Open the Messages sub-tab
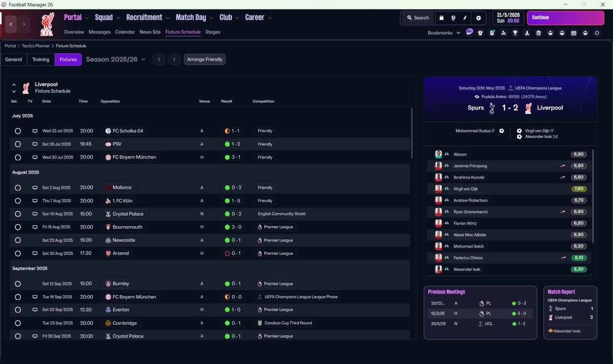The image size is (613, 364). click(100, 32)
